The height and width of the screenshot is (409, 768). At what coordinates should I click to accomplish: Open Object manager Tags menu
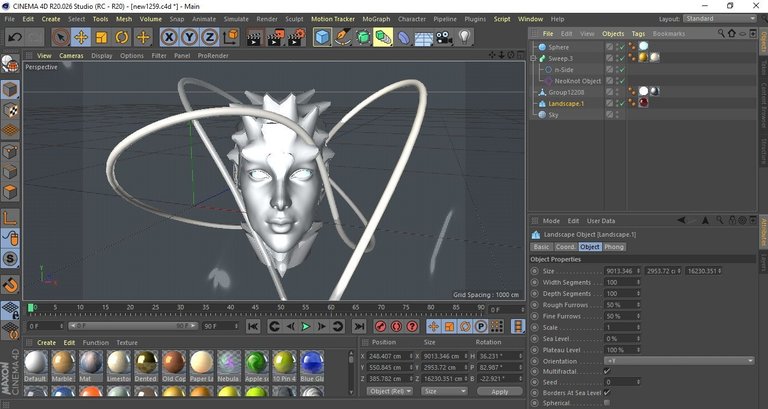[x=638, y=34]
